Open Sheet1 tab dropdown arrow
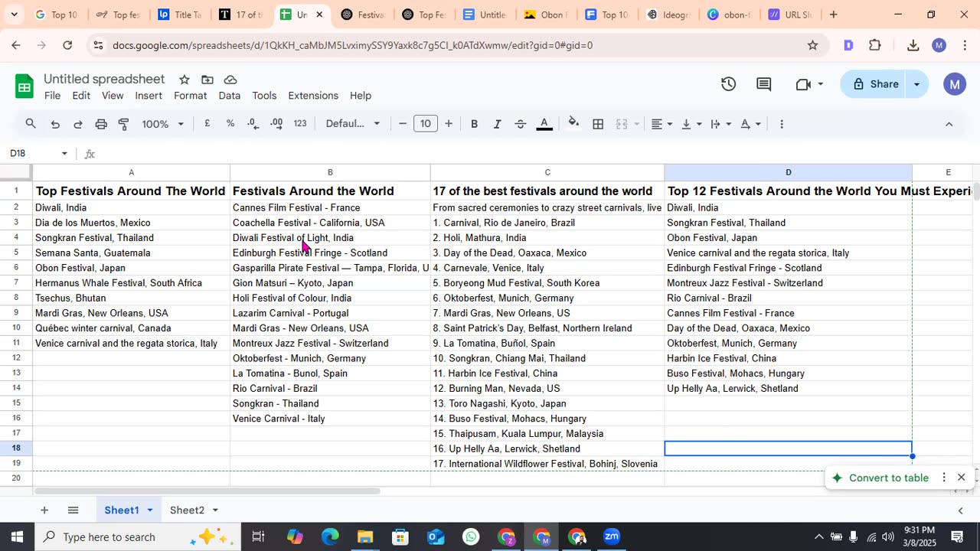This screenshot has height=551, width=980. click(149, 510)
